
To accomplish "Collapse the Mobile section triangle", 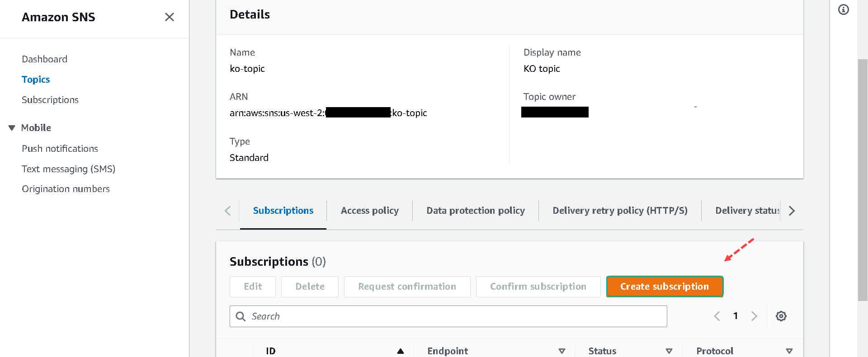I will point(12,128).
